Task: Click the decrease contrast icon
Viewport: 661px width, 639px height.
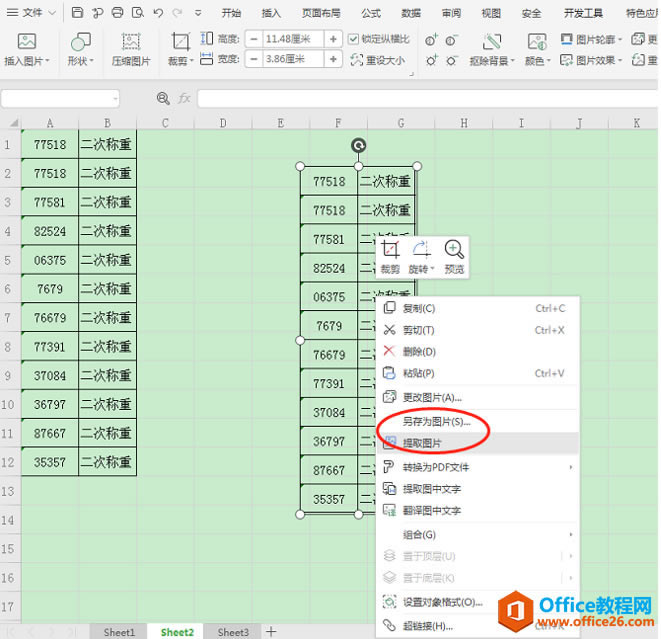Action: pyautogui.click(x=451, y=60)
